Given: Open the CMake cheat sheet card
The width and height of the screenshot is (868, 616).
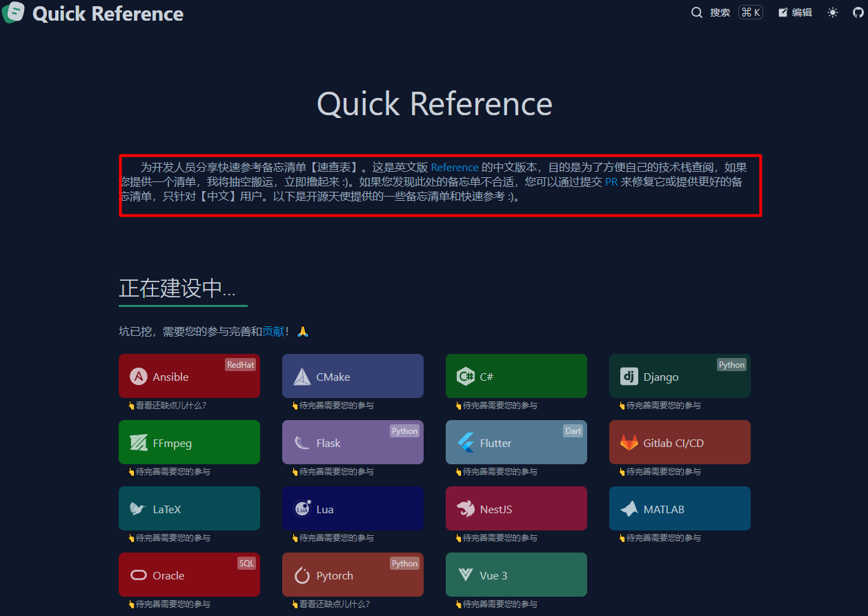Looking at the screenshot, I should tap(353, 376).
